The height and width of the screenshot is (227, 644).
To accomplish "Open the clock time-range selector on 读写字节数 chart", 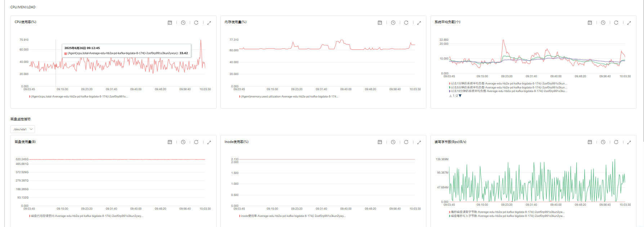I will click(x=603, y=142).
